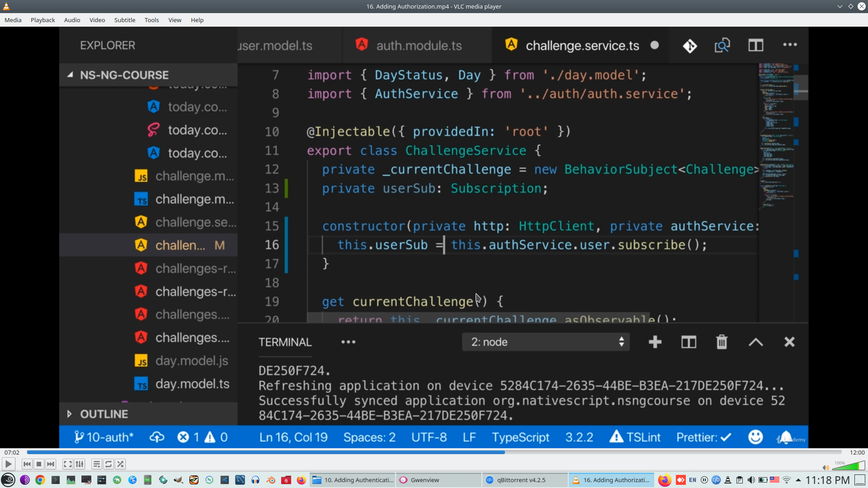Launch Firefox from the taskbar tray

point(664,480)
